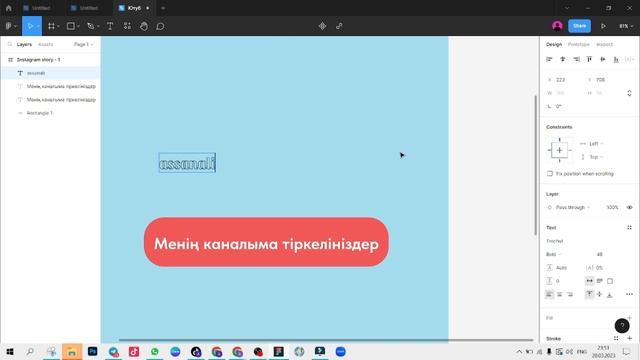Open the Frame tool options dropdown arrow

coord(58,26)
